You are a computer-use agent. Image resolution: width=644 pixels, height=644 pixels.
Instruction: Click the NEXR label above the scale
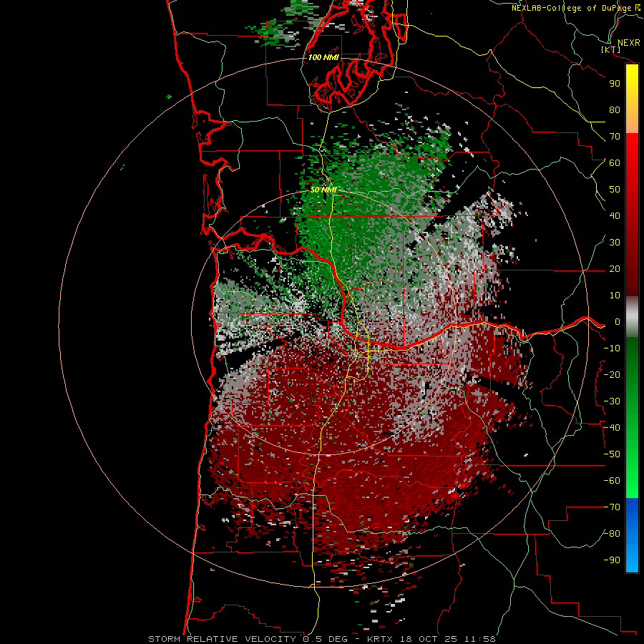coord(629,43)
